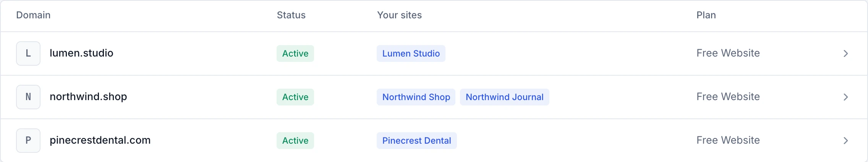
Task: Expand northwind.shop details via chevron arrow
Action: coord(845,97)
